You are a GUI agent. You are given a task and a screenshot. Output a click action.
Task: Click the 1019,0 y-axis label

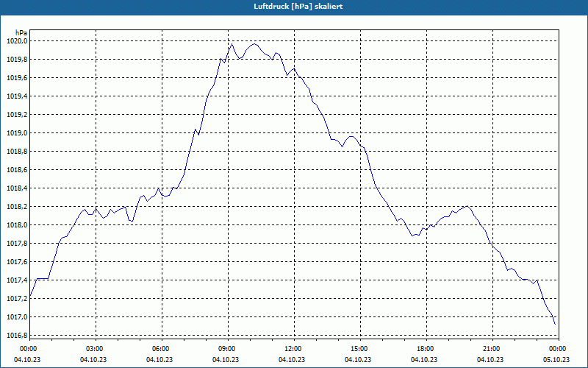[17, 133]
